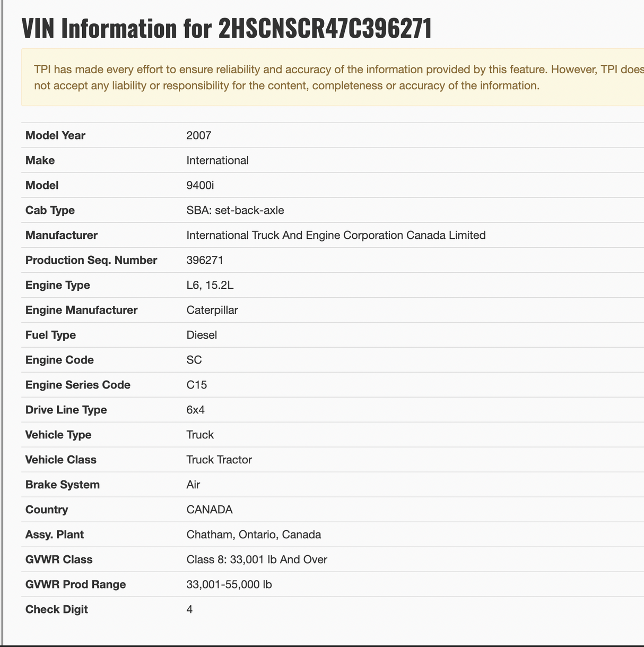Click the Make row label

coord(40,160)
